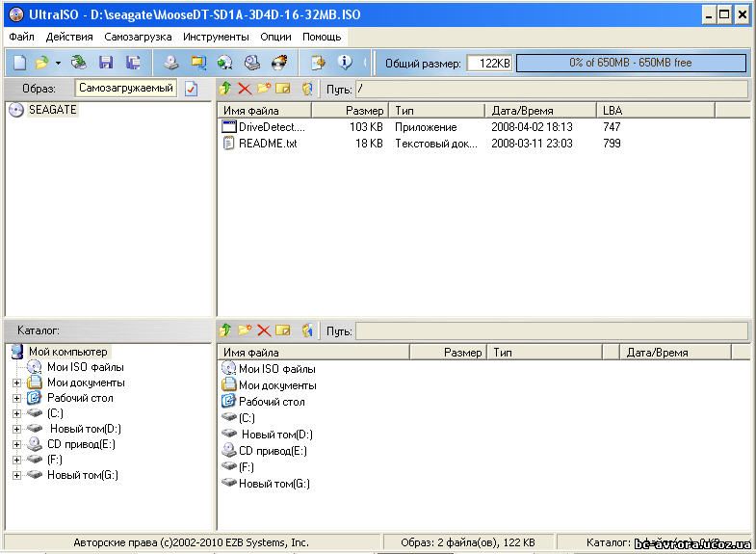756x554 pixels.
Task: Expand Рабочий стол tree node
Action: (x=17, y=398)
